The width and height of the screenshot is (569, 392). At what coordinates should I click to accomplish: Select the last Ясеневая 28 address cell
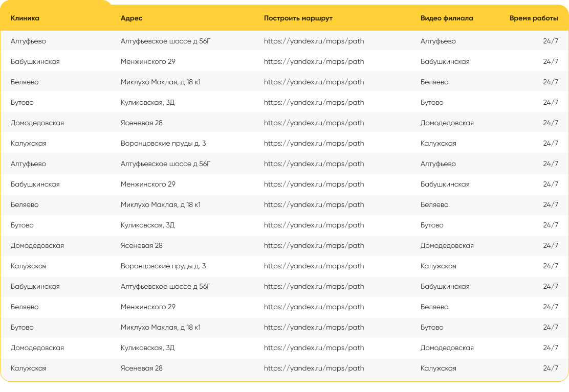142,368
